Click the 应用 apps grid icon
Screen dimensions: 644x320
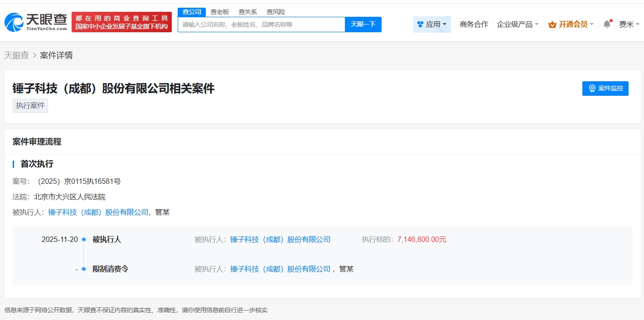tap(420, 25)
